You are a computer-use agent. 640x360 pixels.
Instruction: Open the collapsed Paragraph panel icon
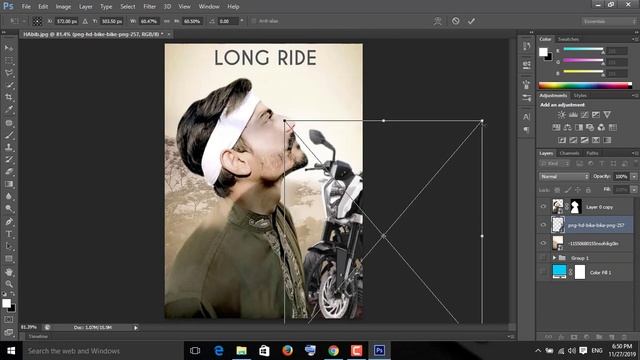click(x=526, y=130)
